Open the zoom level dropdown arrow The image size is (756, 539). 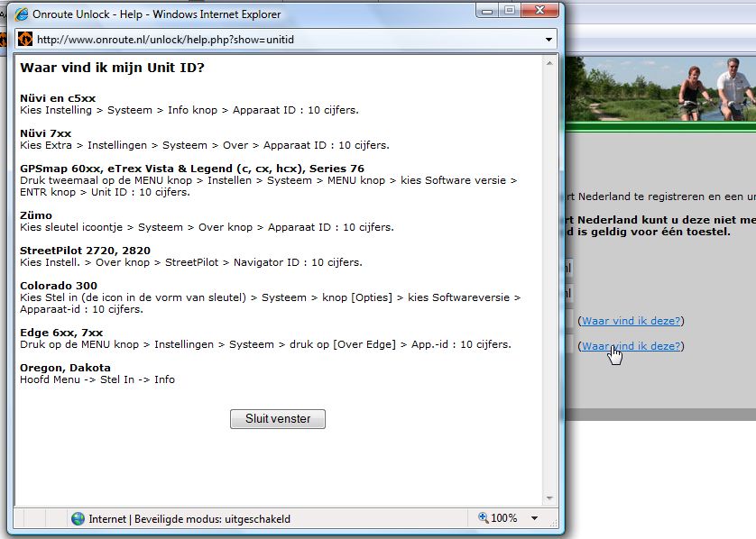tap(534, 518)
